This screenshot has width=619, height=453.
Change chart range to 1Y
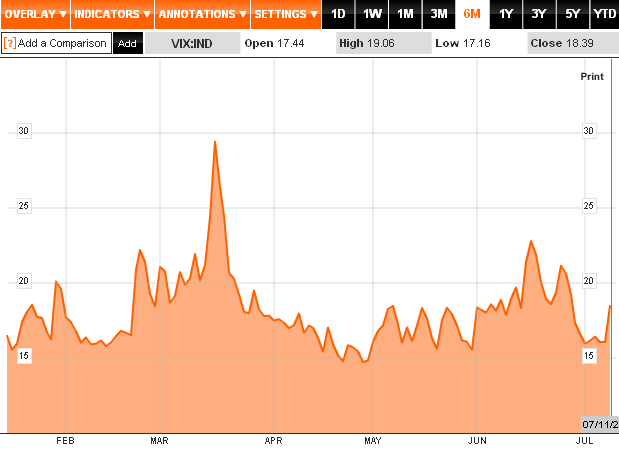coord(505,14)
